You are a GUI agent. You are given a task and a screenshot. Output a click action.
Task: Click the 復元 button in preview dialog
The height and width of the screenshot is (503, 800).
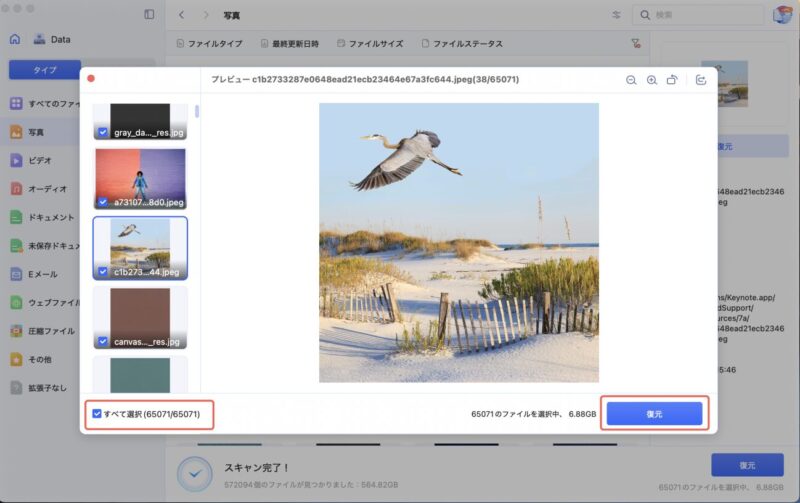click(654, 413)
